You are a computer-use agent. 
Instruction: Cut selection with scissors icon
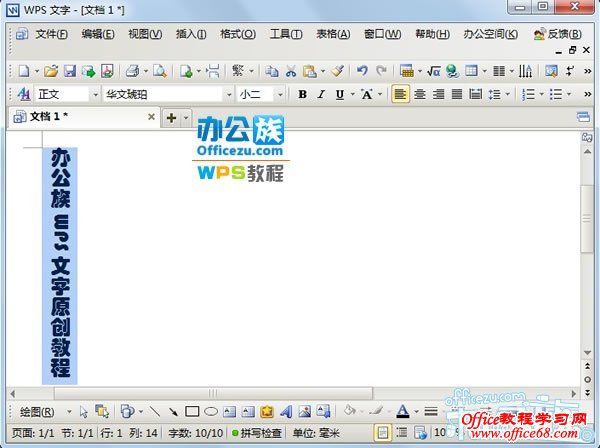click(x=291, y=71)
